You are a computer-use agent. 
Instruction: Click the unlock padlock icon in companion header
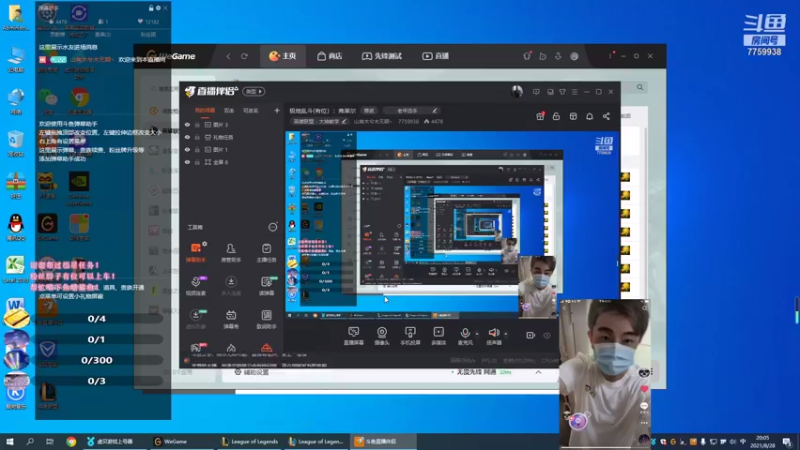pos(556,116)
